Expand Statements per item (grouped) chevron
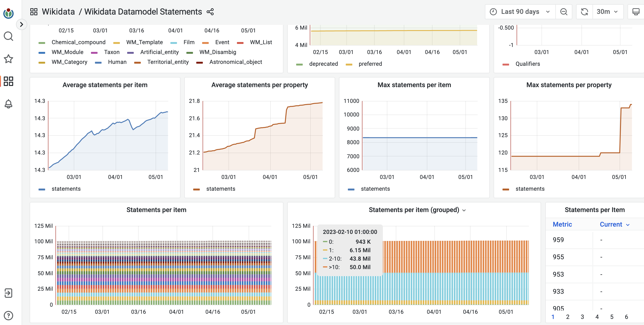644x325 pixels. pos(464,210)
